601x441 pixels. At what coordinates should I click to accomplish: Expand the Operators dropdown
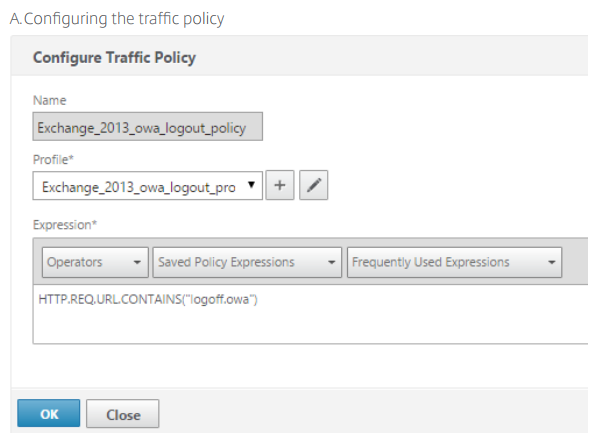coord(94,262)
